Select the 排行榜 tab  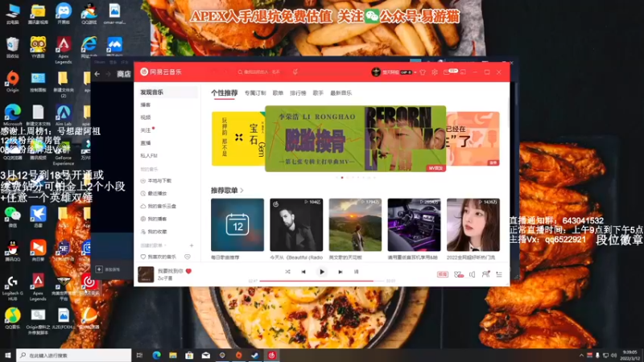[x=298, y=93]
